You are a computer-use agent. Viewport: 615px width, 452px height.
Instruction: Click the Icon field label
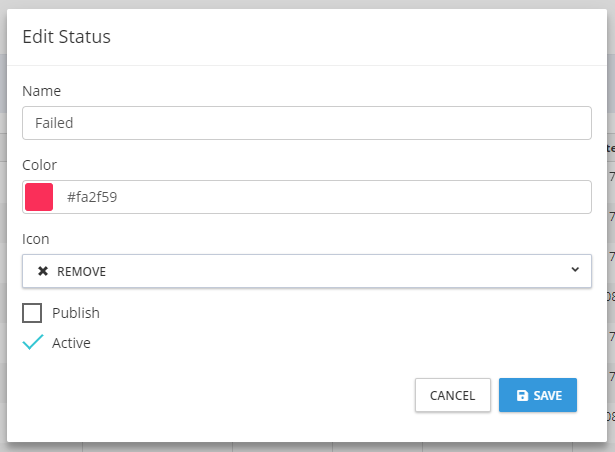click(x=36, y=239)
